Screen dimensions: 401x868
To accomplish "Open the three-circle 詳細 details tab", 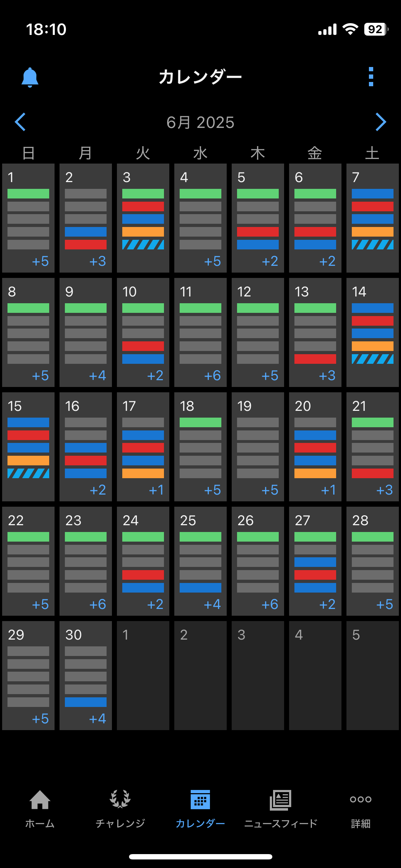I will click(x=360, y=799).
